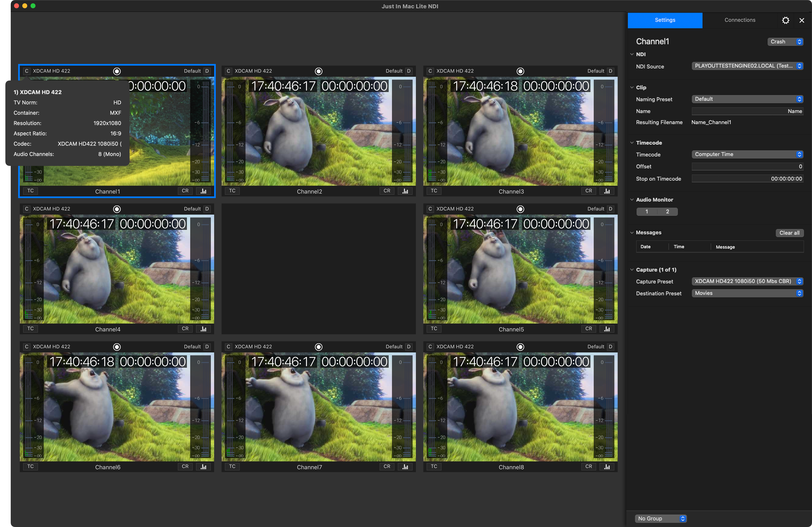The height and width of the screenshot is (527, 812).
Task: Toggle CR on Channel5
Action: coord(589,329)
